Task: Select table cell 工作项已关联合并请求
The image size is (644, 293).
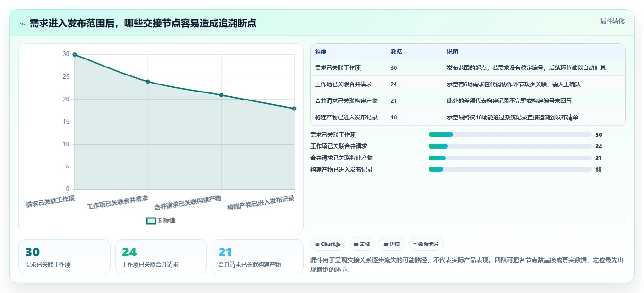Action: click(343, 84)
